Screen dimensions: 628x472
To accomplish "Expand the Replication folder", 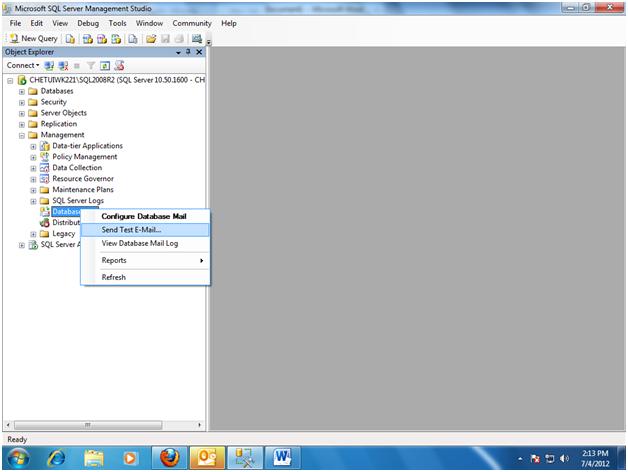I will tap(22, 125).
